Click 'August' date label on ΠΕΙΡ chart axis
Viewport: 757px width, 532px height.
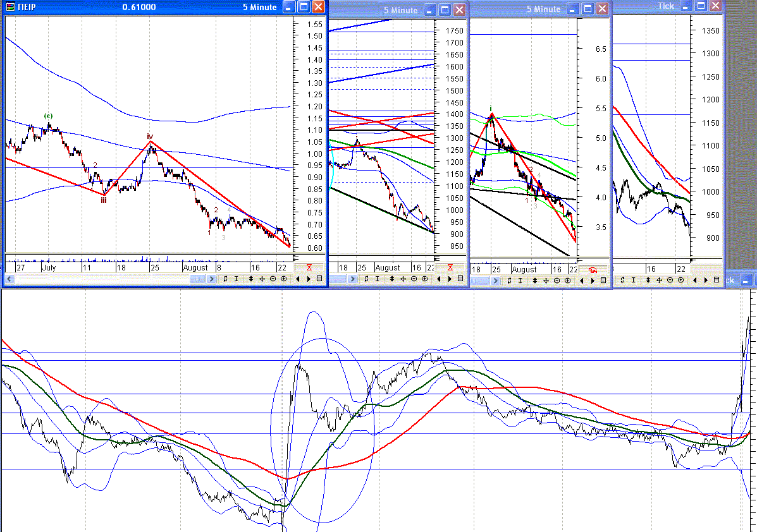[195, 268]
